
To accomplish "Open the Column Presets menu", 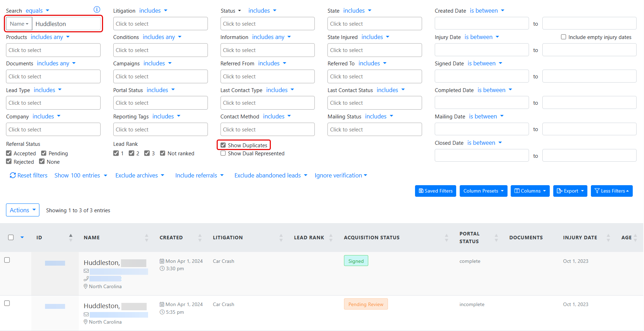I will pyautogui.click(x=483, y=191).
